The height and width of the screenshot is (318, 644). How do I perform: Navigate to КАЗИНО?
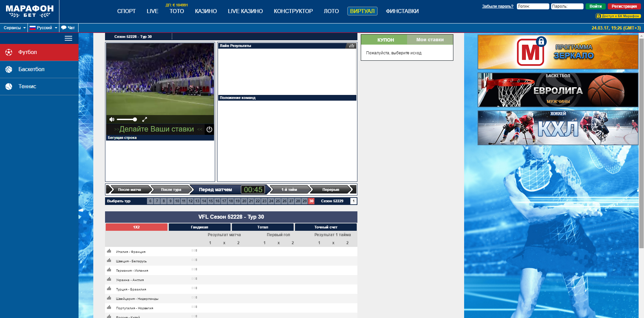pos(206,11)
